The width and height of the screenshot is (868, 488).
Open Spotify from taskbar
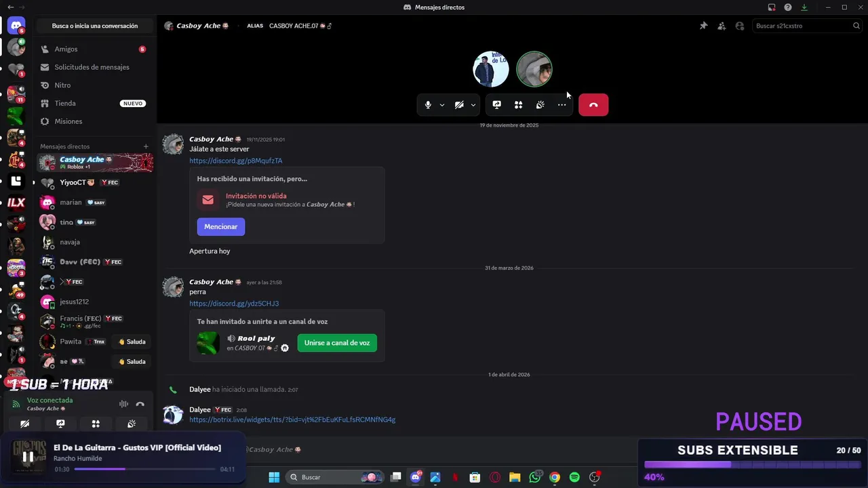(574, 477)
